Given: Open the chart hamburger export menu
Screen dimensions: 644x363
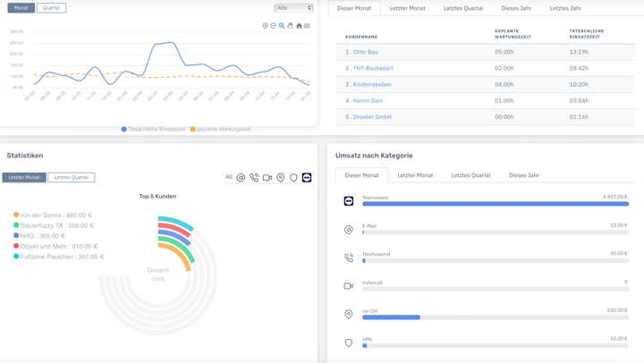Looking at the screenshot, I should [307, 26].
